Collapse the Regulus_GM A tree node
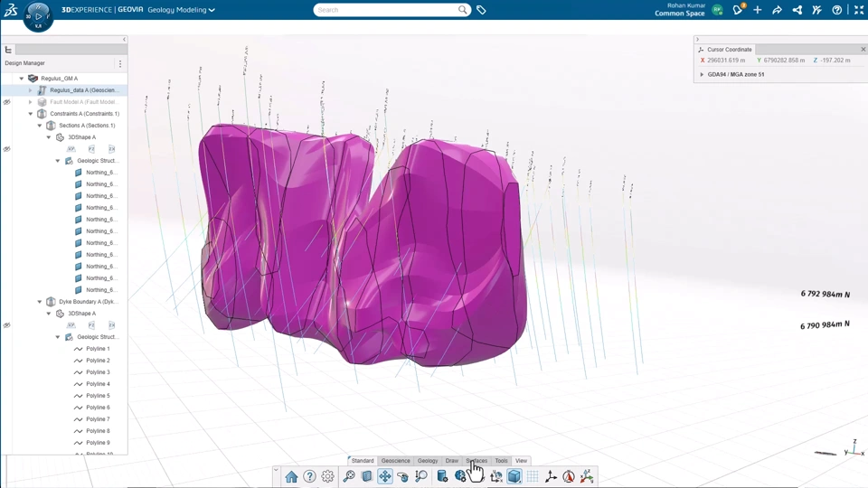868x488 pixels. [x=22, y=79]
